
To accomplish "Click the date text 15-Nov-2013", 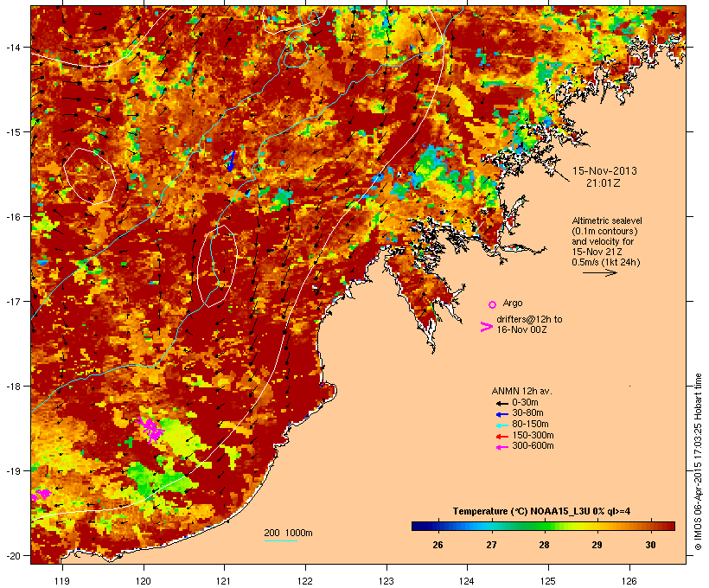I will pos(604,171).
